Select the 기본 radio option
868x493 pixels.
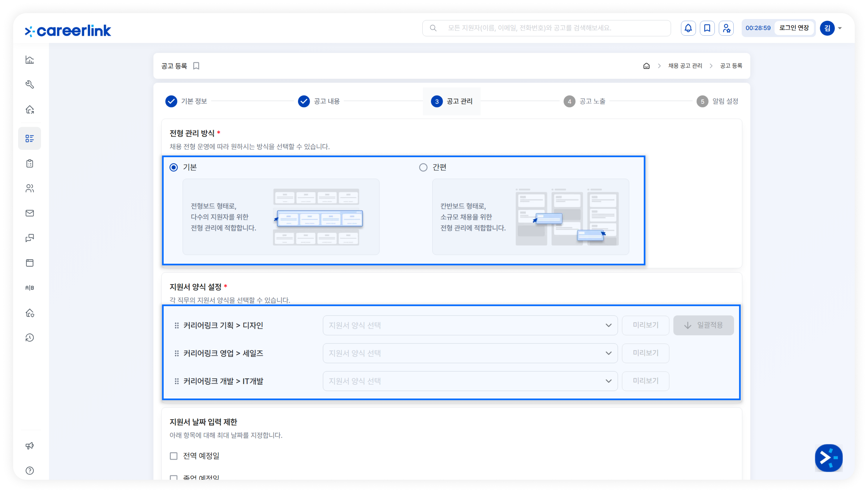(174, 167)
